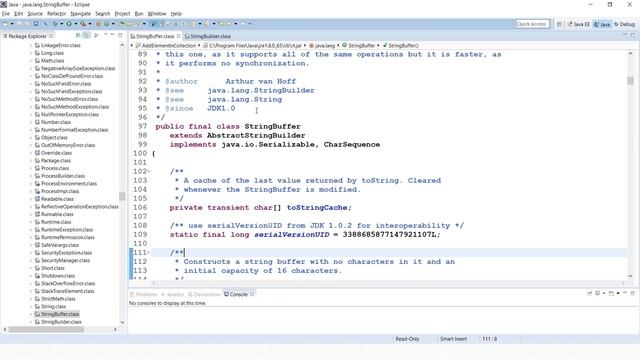Click the Package Explorer horizontal scrollbar thumb

46,329
